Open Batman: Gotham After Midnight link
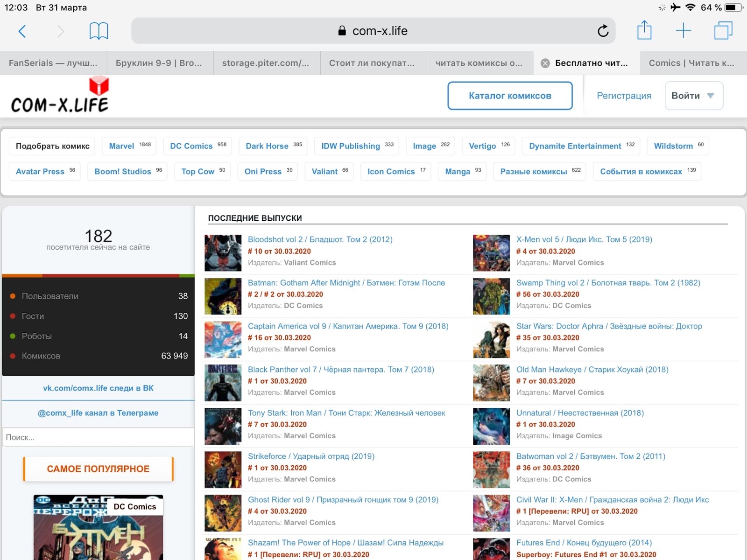Viewport: 747px width, 560px height. 346,283
